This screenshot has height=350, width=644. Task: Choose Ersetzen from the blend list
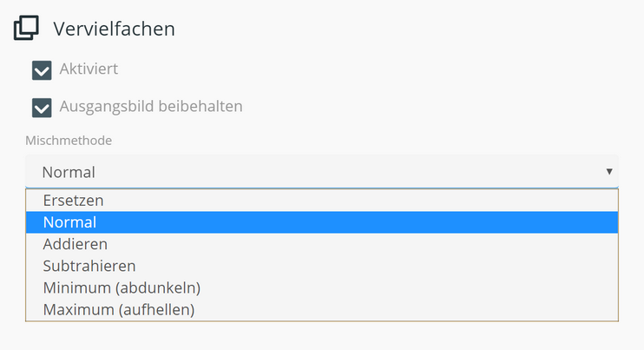tap(73, 201)
